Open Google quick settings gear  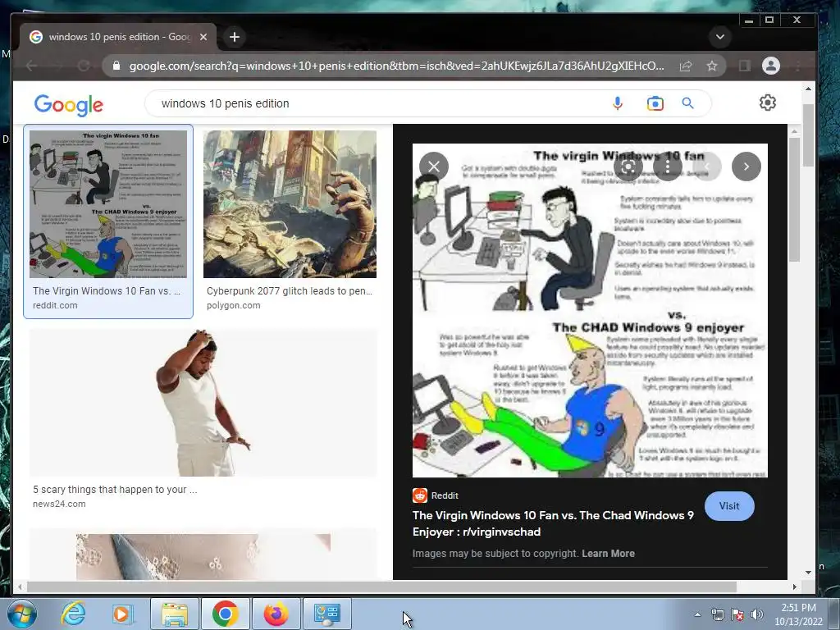[768, 103]
